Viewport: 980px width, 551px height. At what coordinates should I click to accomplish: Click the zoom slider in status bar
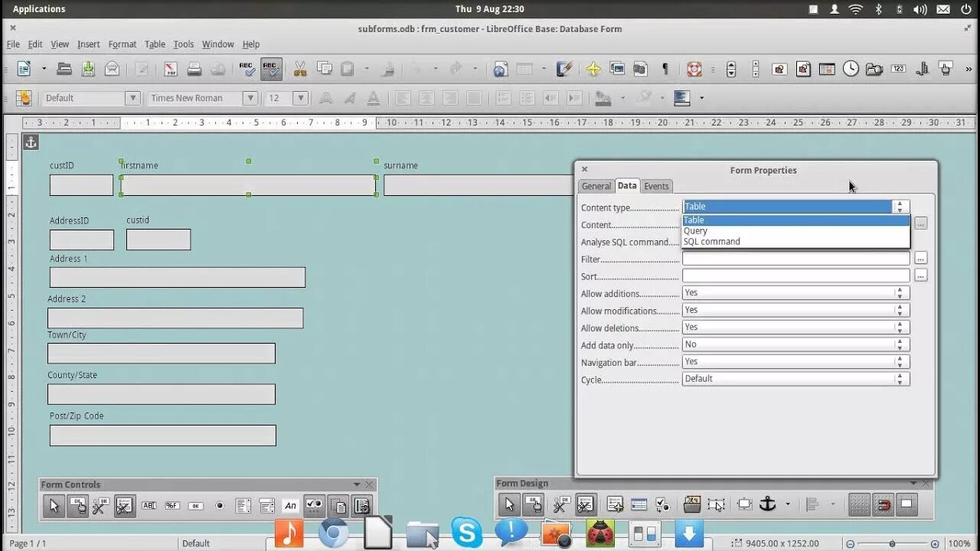tap(892, 543)
